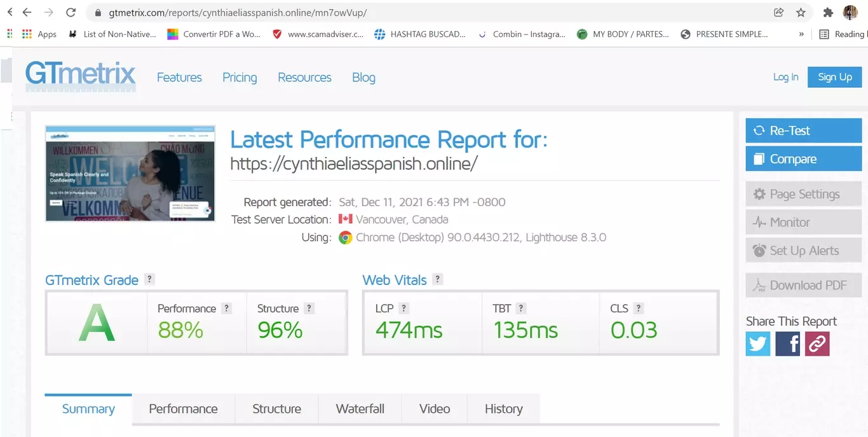The image size is (868, 437).
Task: Expand the hidden bookmarks chevron
Action: tap(801, 34)
